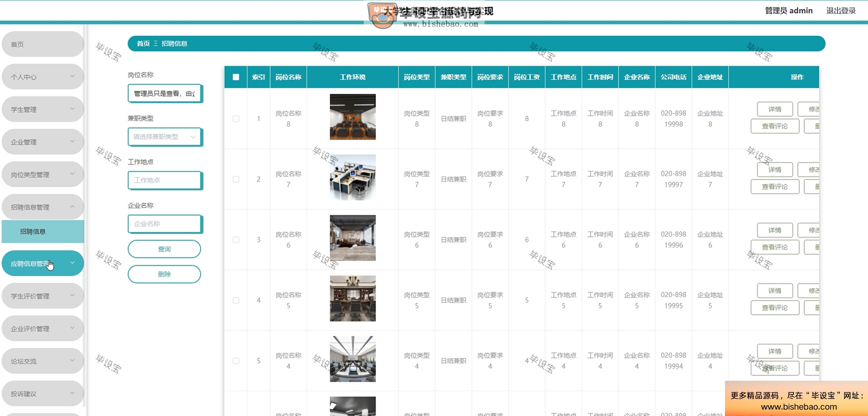Viewport: 868px width, 416px height.
Task: Expand the 岗位类型管理 sidebar menu
Action: click(43, 174)
